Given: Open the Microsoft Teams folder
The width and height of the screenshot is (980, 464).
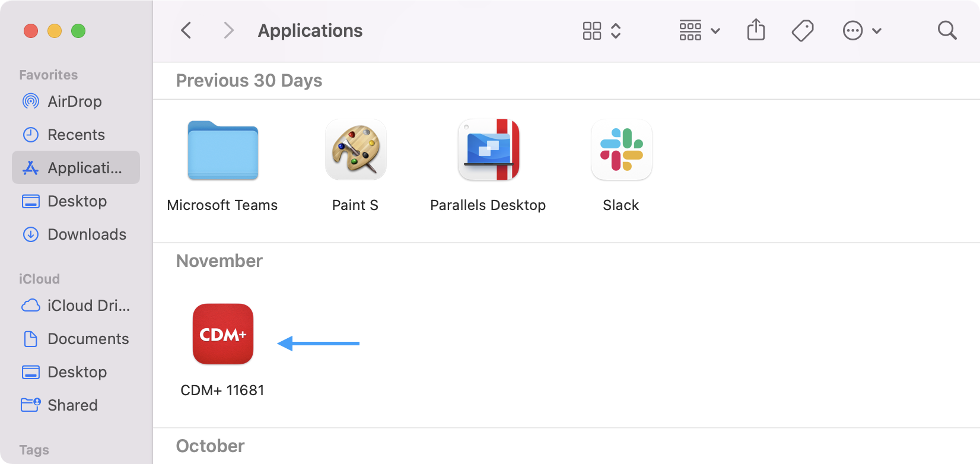Looking at the screenshot, I should click(x=222, y=151).
